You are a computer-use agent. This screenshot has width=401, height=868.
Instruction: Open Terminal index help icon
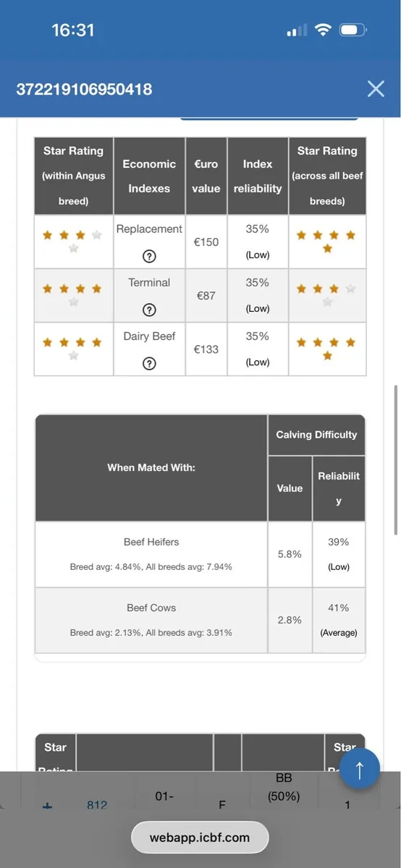pos(149,310)
